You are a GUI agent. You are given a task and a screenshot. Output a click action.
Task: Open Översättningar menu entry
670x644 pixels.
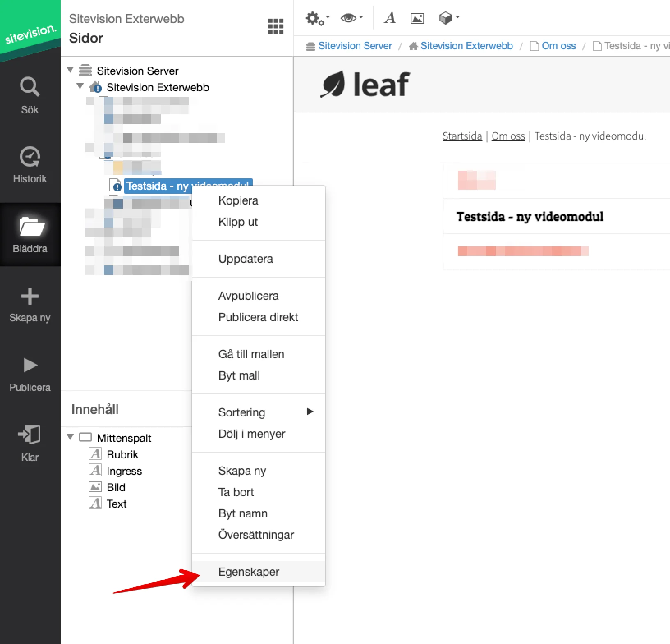click(259, 535)
